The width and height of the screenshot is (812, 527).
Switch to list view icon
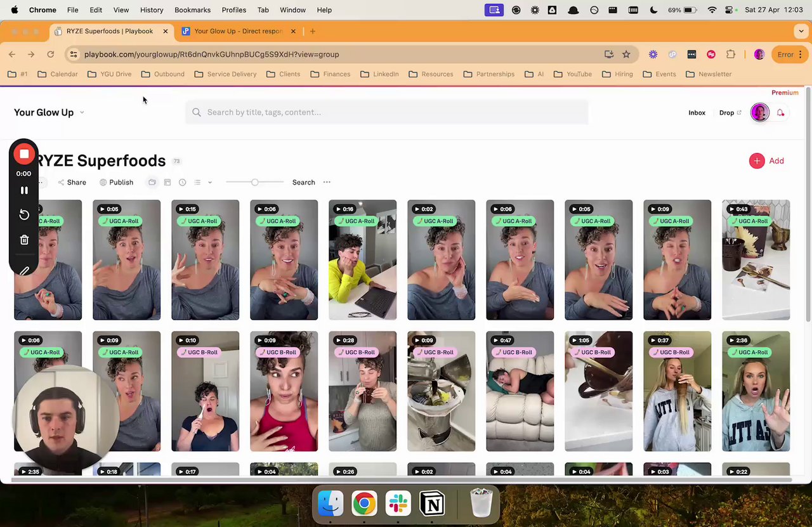click(x=197, y=182)
